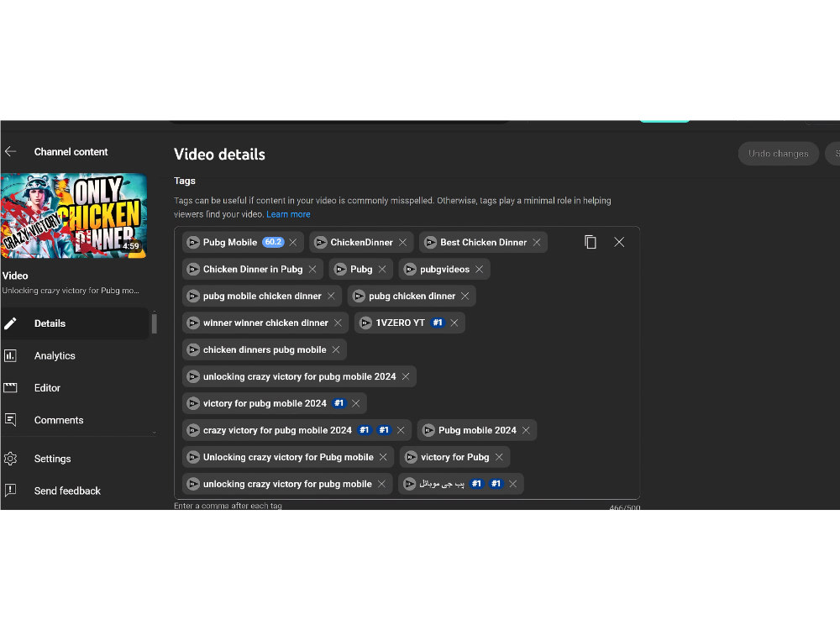The width and height of the screenshot is (840, 630).
Task: Click the #1 rank badge on 1VZERO YT
Action: click(438, 323)
